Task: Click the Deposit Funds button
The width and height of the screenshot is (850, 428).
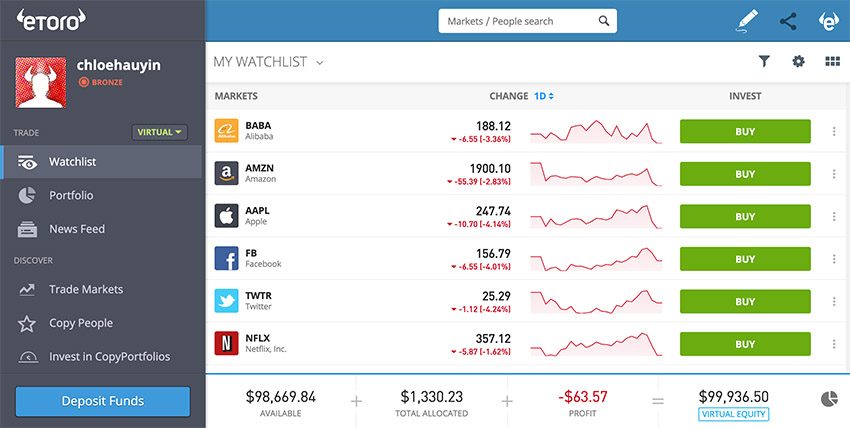Action: point(102,401)
